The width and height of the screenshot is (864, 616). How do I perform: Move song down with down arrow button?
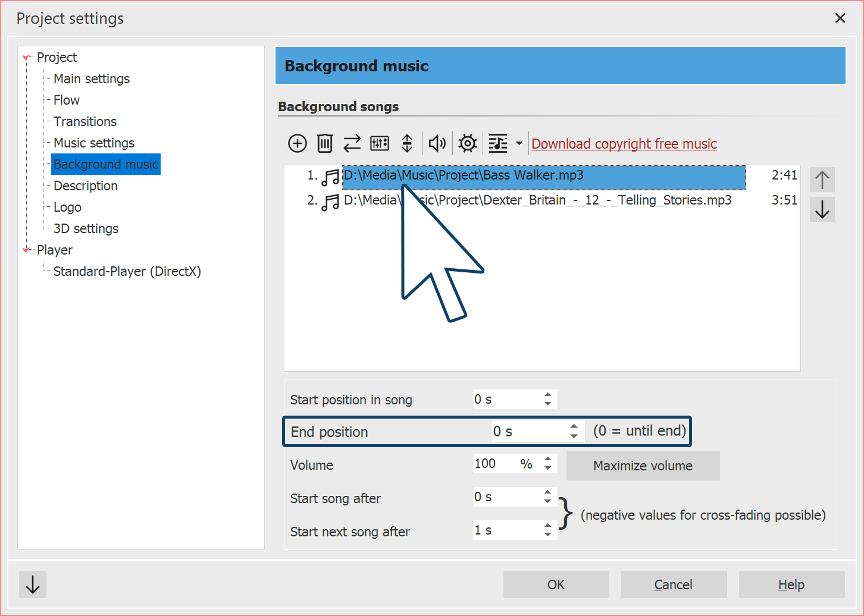pyautogui.click(x=822, y=209)
